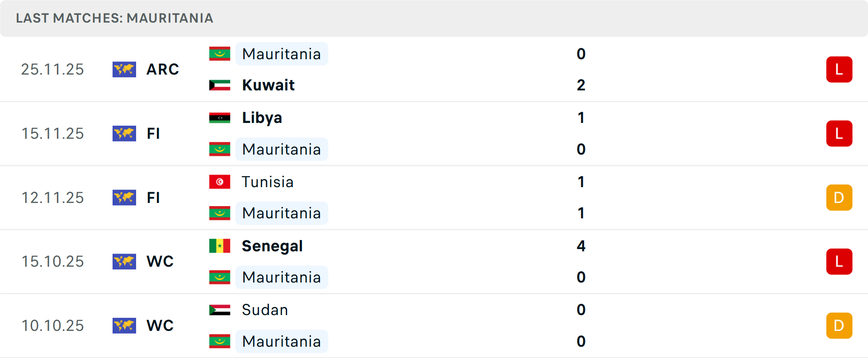Open the Mauritania link in the Libya match
This screenshot has width=868, height=358.
[282, 149]
